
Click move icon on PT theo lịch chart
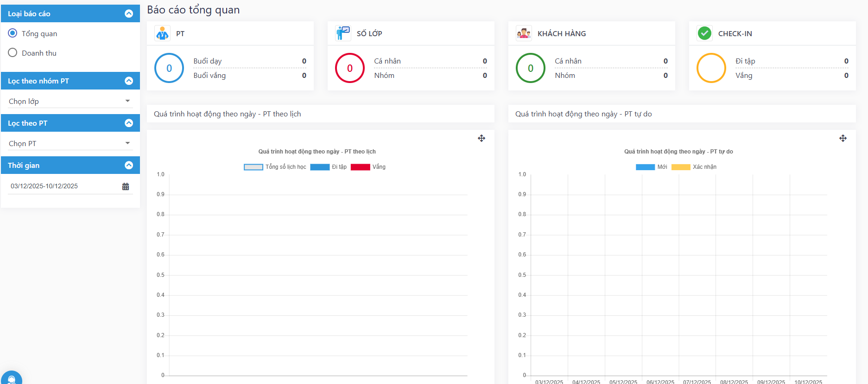482,138
